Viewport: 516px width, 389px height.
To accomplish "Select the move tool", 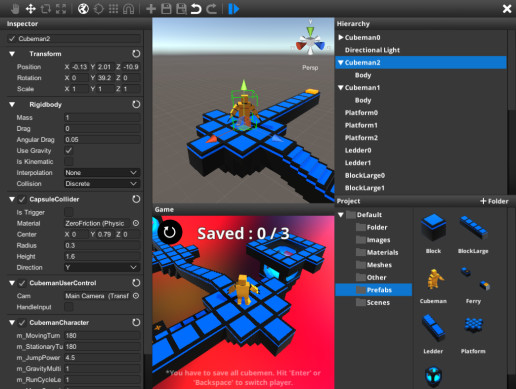I will [31, 9].
